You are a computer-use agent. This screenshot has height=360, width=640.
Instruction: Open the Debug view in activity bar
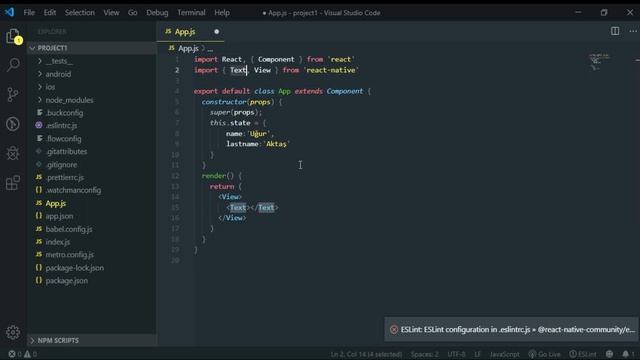click(13, 153)
